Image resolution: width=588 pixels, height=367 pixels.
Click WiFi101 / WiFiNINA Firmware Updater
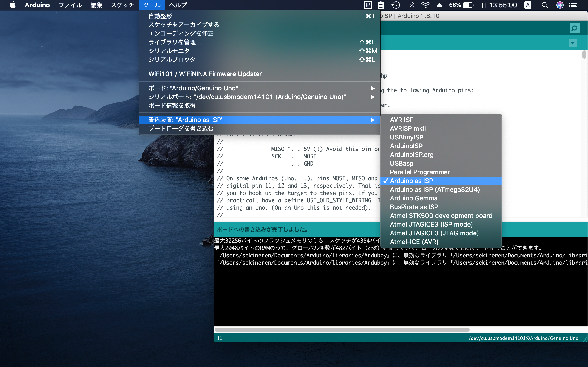point(205,74)
